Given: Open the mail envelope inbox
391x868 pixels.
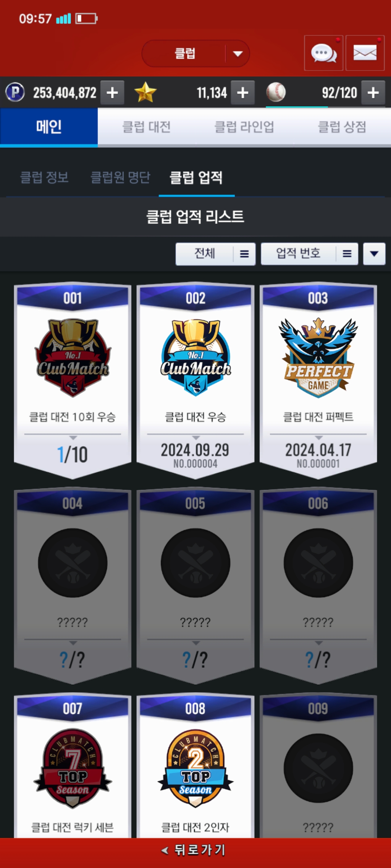Looking at the screenshot, I should 365,53.
